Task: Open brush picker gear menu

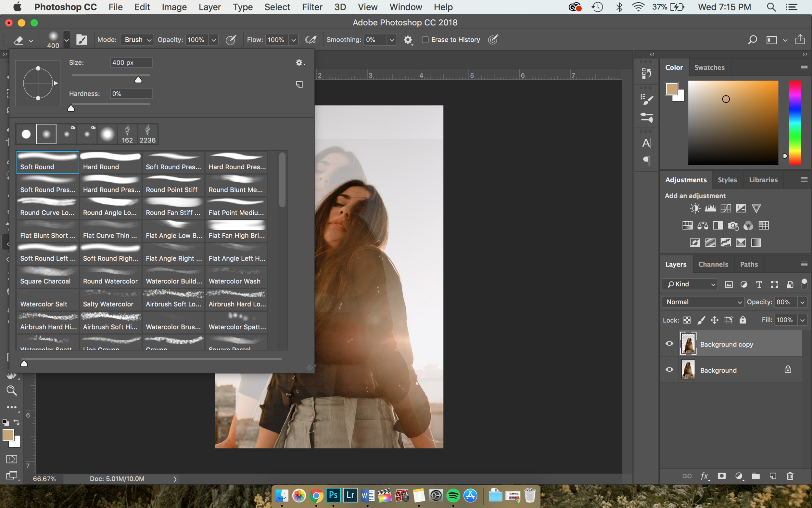Action: point(300,62)
